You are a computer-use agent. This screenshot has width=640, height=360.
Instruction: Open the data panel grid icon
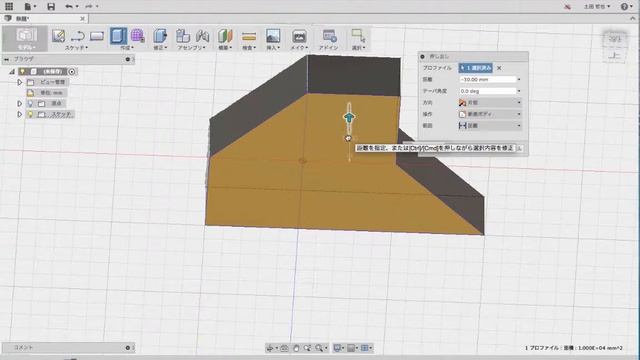tap(9, 6)
